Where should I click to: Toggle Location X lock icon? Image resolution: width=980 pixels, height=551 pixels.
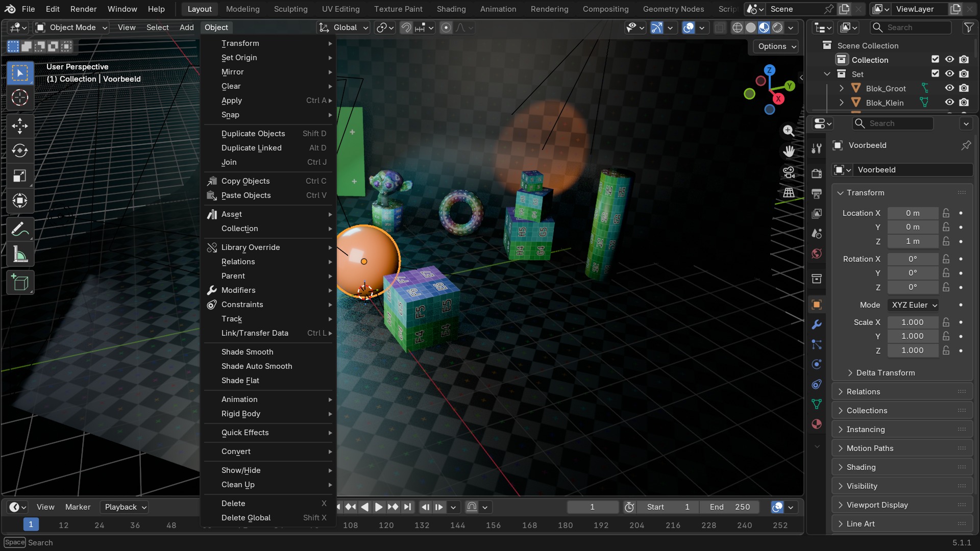[946, 213]
